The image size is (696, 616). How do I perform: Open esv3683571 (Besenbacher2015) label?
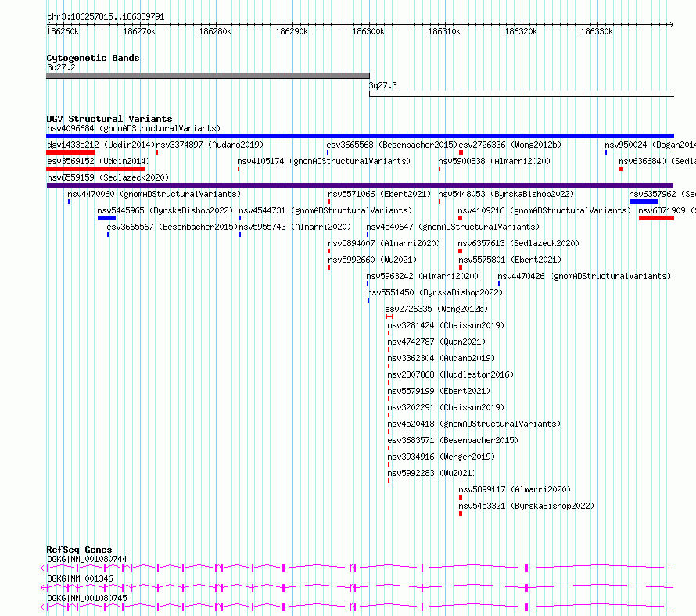[453, 441]
